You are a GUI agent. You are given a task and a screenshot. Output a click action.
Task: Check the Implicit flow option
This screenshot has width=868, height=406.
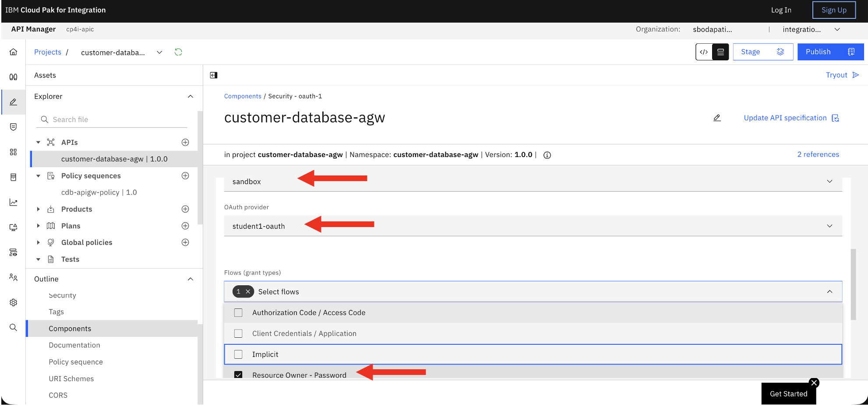tap(238, 354)
